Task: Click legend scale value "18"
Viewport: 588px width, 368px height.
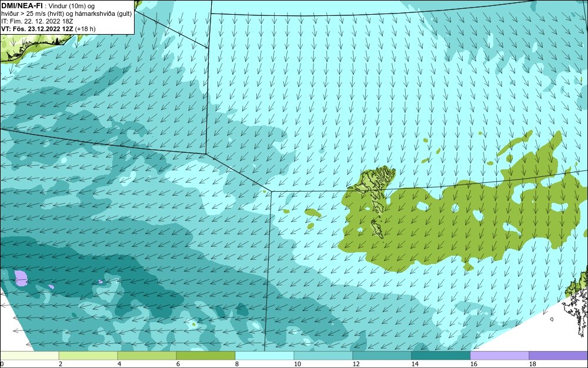Action: coord(533,364)
